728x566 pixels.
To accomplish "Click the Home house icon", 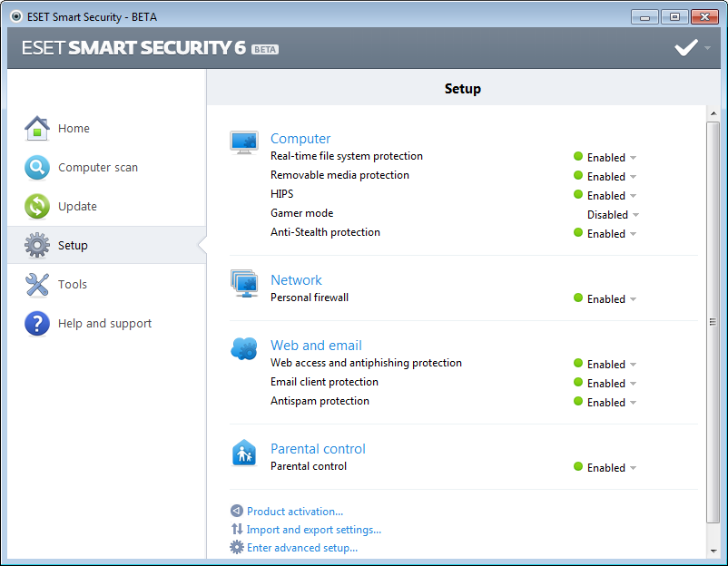I will [37, 129].
